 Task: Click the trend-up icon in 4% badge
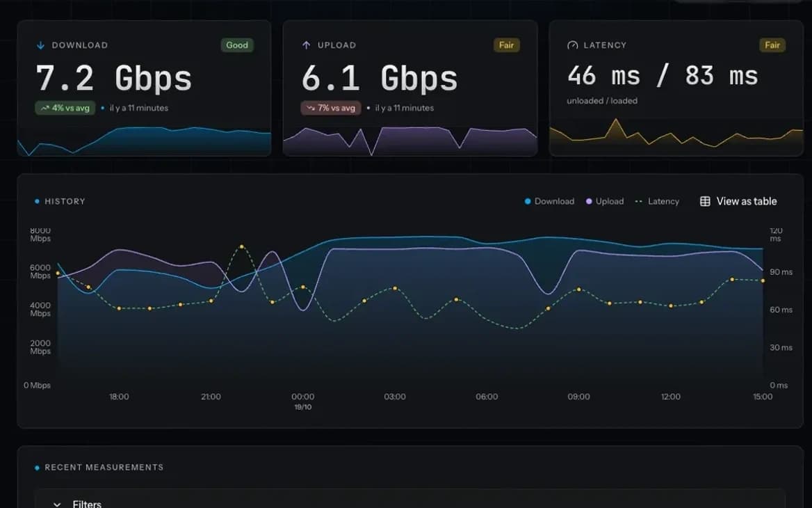[44, 109]
